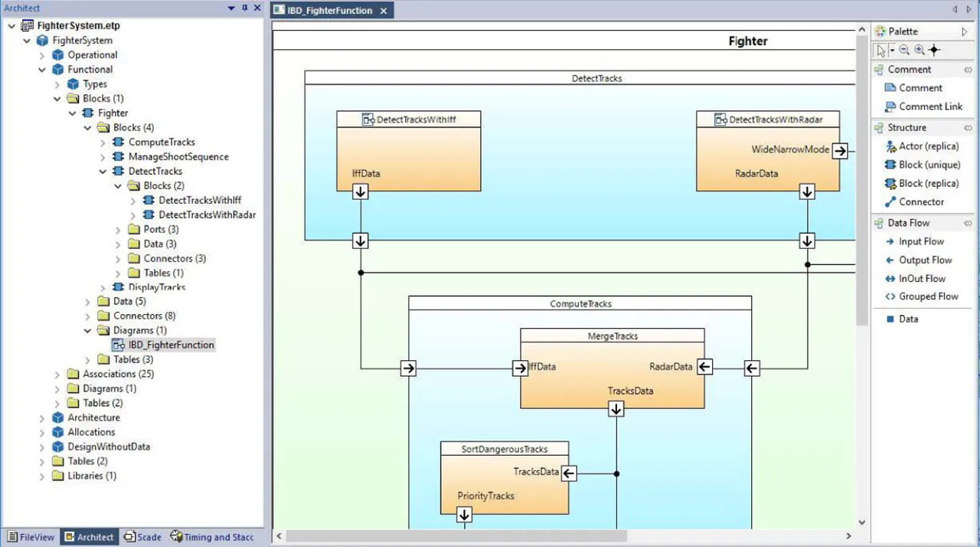Expand the Operational tree node
The image size is (980, 547).
tap(43, 55)
